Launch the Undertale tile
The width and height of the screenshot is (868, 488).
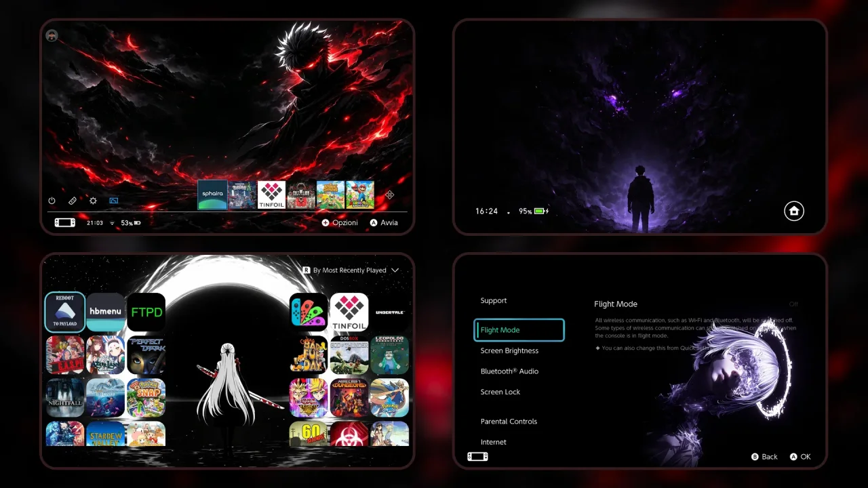pos(390,312)
